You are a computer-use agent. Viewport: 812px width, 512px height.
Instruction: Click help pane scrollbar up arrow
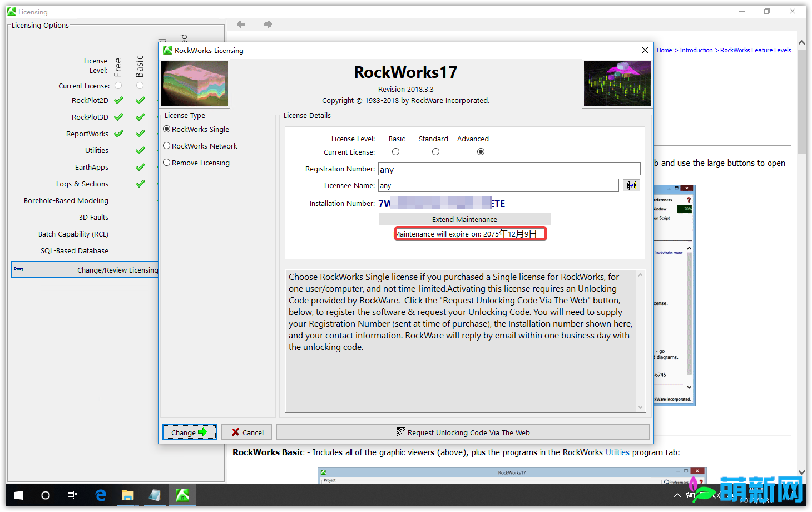click(x=801, y=43)
